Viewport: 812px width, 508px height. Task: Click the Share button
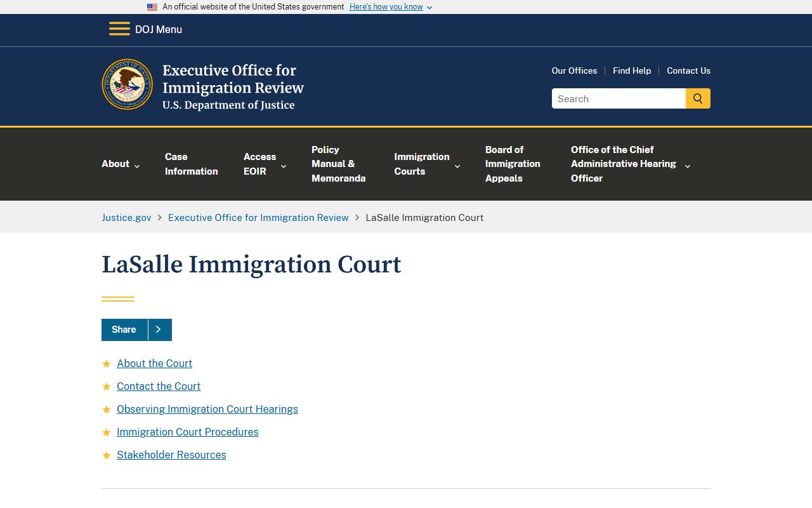pos(136,330)
